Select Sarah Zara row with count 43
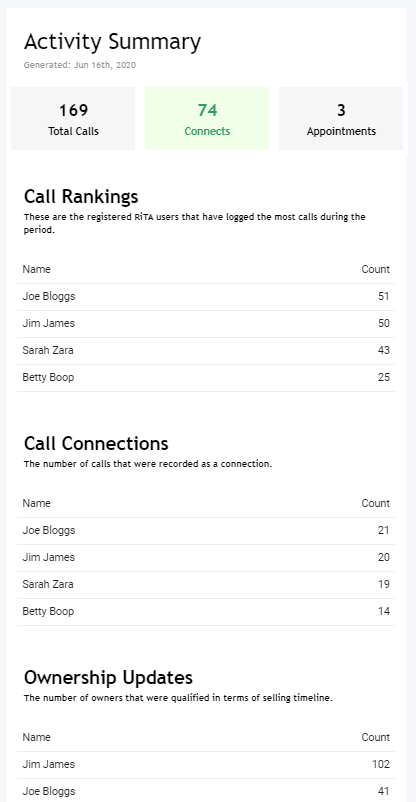 click(x=206, y=351)
